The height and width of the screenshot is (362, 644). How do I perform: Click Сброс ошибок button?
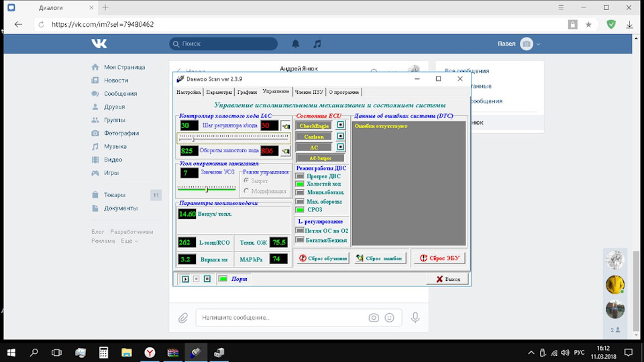pos(380,258)
